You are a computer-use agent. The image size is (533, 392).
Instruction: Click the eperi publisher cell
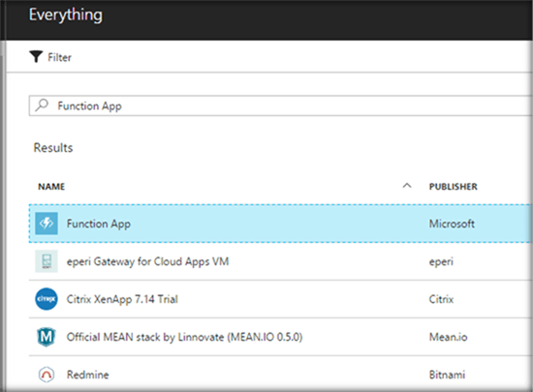pyautogui.click(x=441, y=261)
